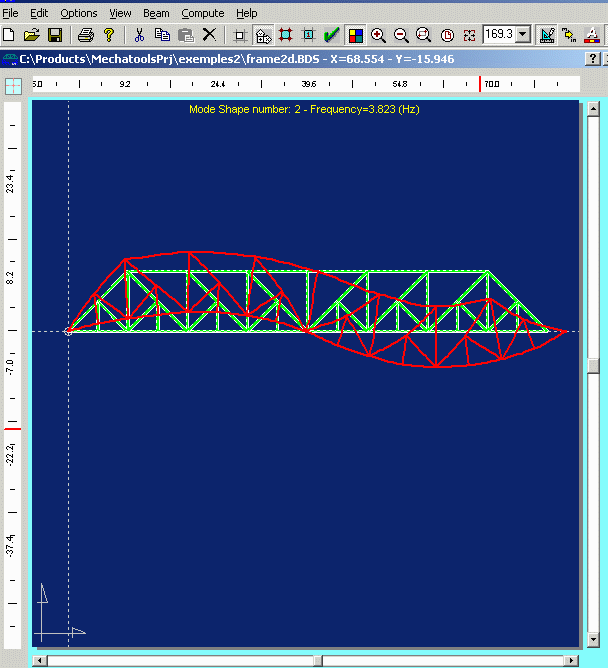608x668 pixels.
Task: Click the zoom value field 169.3
Action: click(x=499, y=34)
